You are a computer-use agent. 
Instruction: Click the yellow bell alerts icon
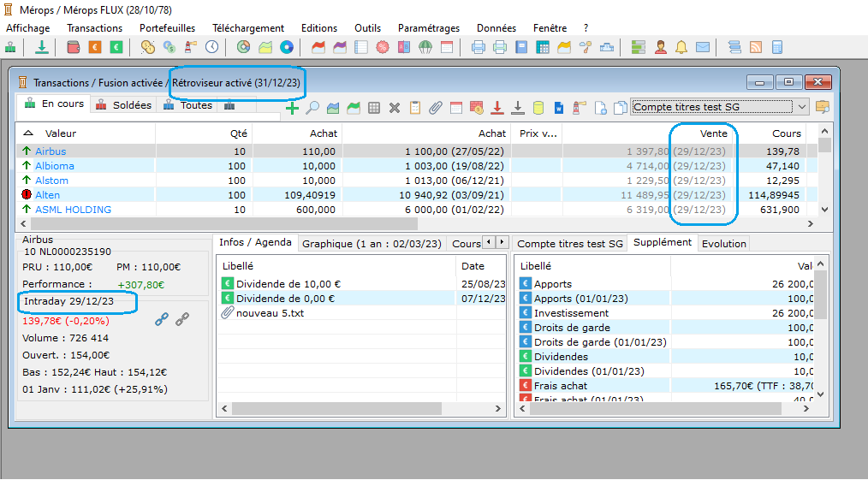point(681,48)
